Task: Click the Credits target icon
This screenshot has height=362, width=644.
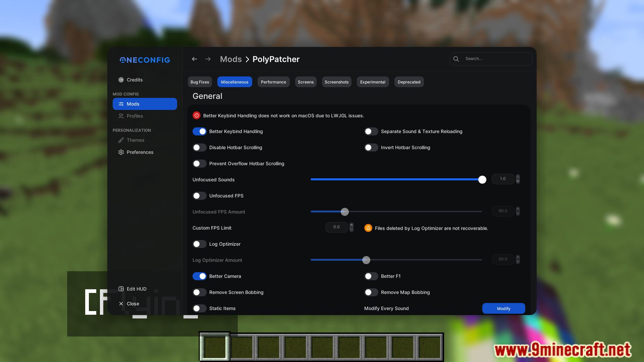Action: [x=121, y=80]
